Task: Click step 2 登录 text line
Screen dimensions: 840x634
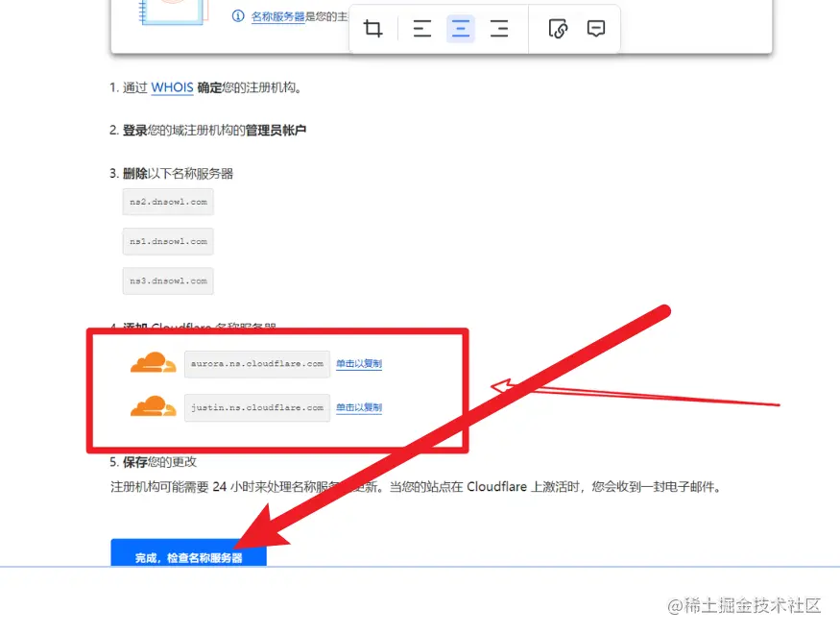Action: pyautogui.click(x=208, y=131)
